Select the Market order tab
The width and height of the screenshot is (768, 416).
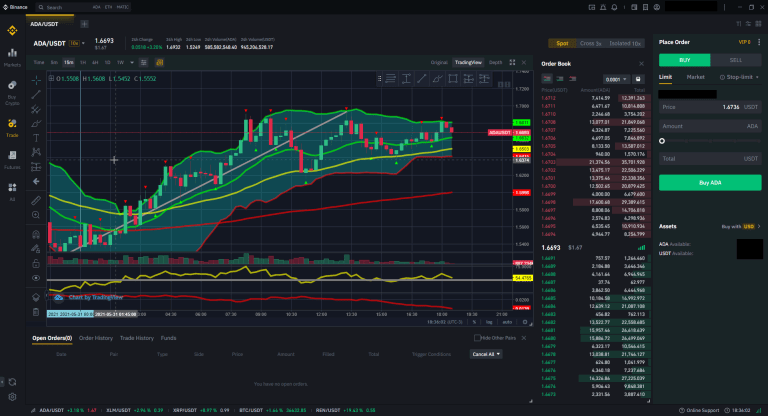tap(696, 77)
